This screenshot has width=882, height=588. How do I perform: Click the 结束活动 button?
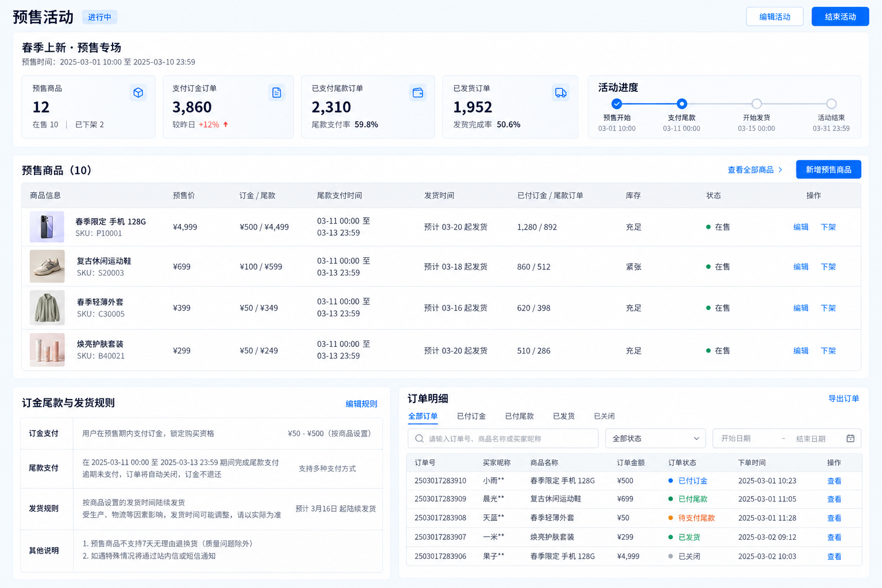(840, 17)
